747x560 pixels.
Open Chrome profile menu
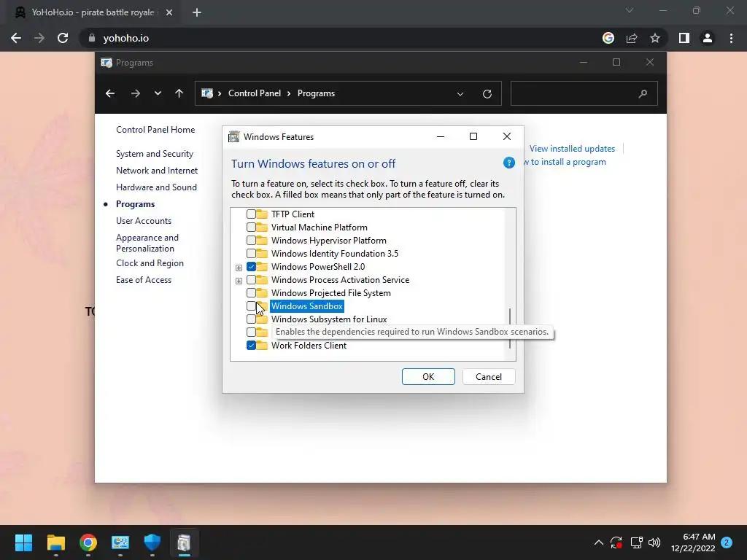(x=708, y=38)
